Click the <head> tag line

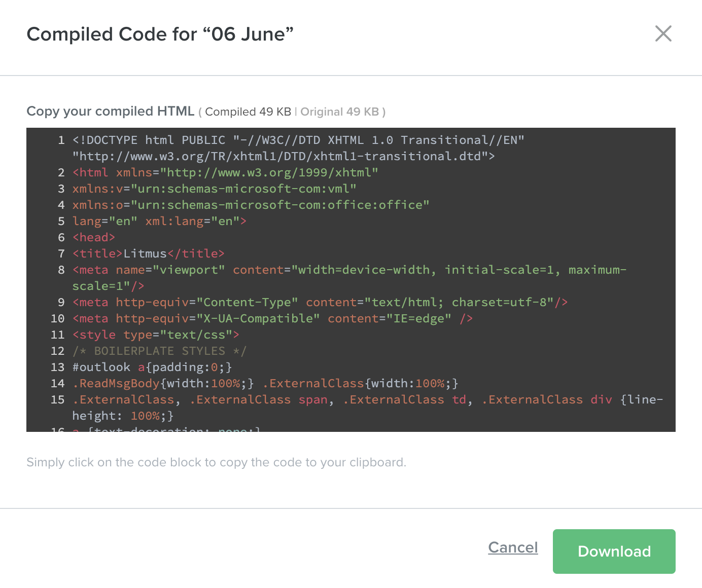94,237
